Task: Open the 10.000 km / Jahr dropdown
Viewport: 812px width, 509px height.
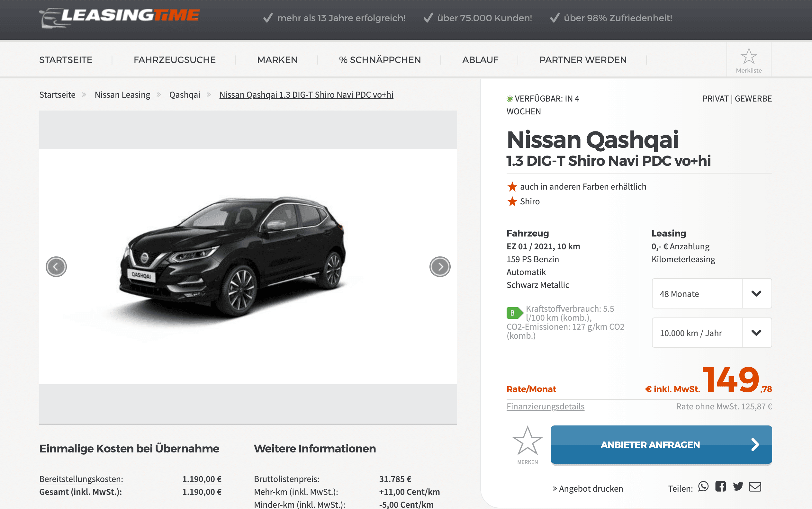Action: pyautogui.click(x=712, y=333)
